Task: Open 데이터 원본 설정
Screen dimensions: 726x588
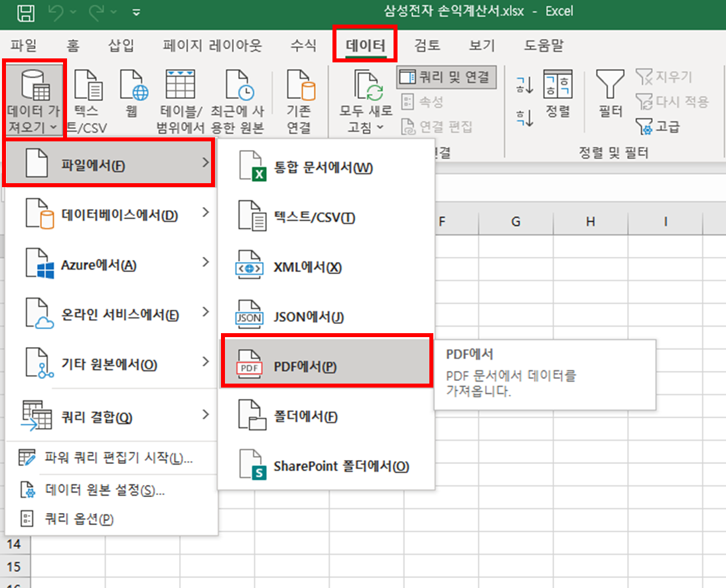Action: 111,489
